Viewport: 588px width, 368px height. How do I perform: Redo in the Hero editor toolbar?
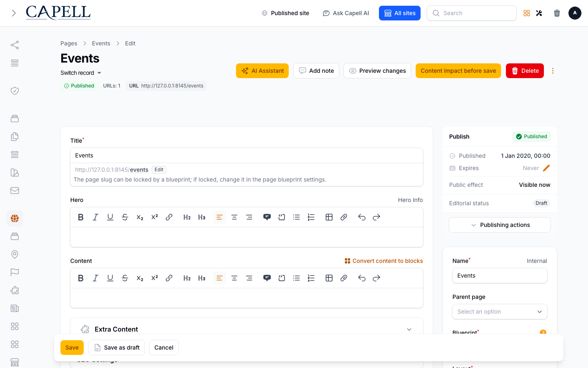click(376, 217)
